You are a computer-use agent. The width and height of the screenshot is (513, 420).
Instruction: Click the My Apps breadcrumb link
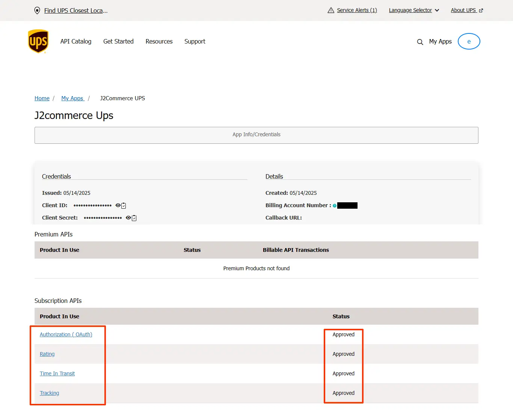click(x=73, y=98)
